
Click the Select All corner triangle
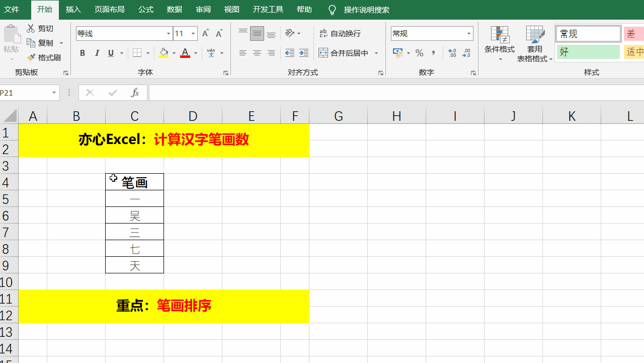click(10, 116)
